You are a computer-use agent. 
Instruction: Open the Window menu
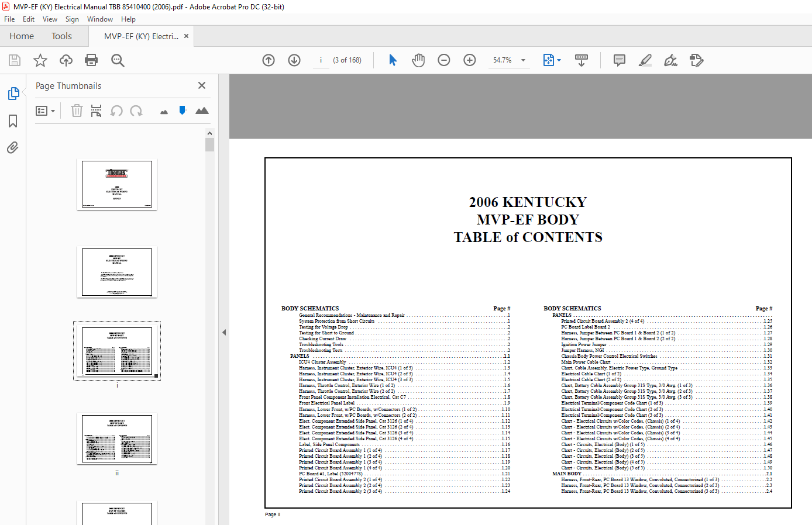coord(100,19)
